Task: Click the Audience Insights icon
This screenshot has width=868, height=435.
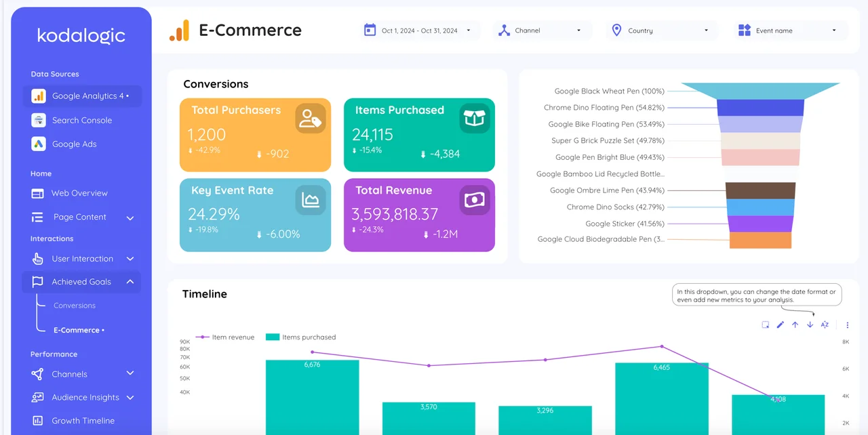Action: coord(38,398)
